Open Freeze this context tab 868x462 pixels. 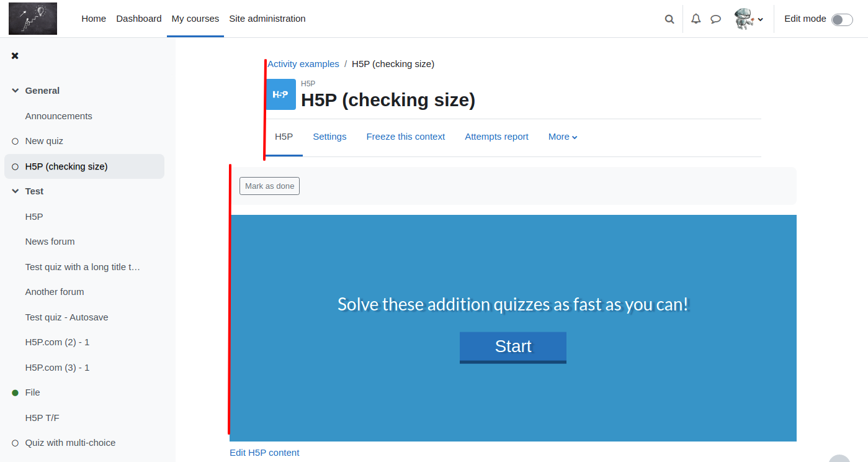(406, 137)
